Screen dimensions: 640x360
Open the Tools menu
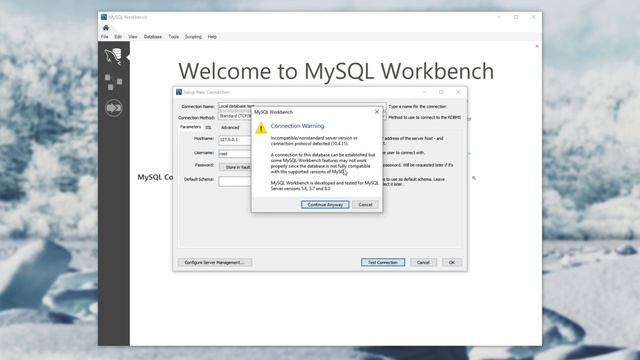[x=174, y=37]
